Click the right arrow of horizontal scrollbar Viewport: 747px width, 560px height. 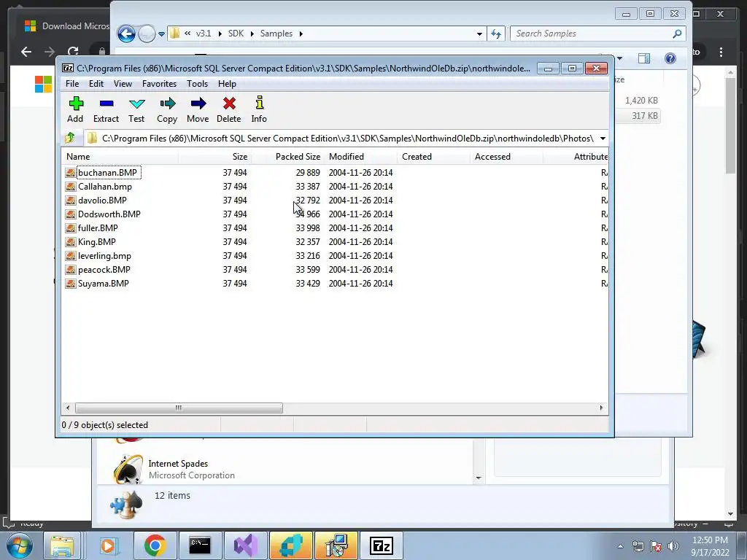[x=601, y=408]
